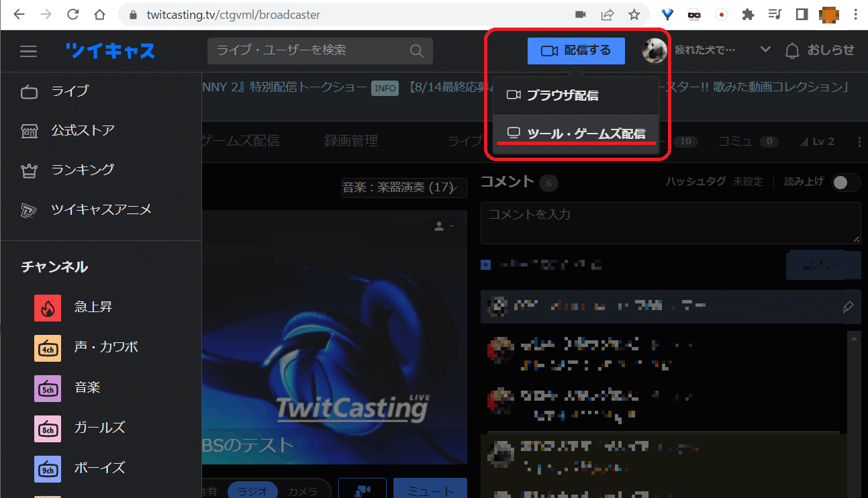The width and height of the screenshot is (868, 498).
Task: Open ツイキャスアニメ from the sidebar
Action: pos(28,209)
